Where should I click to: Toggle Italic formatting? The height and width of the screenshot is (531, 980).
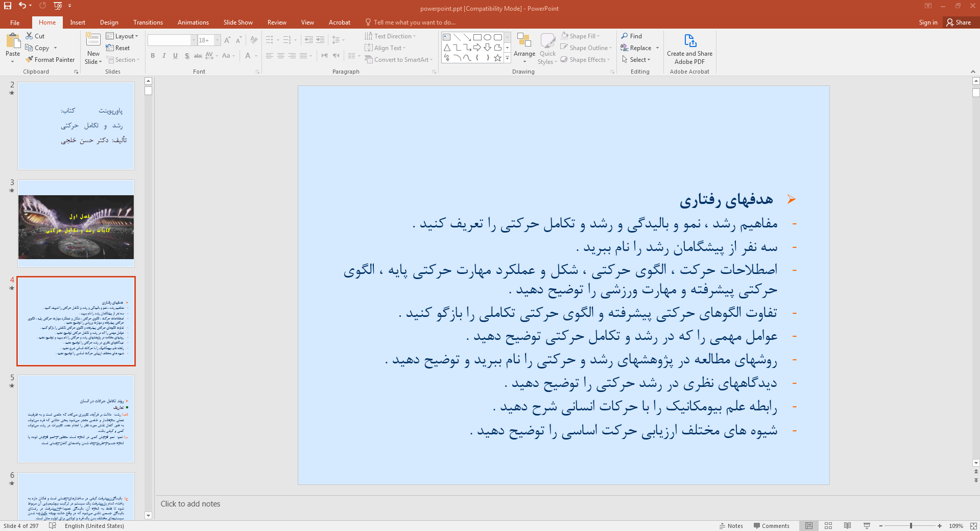164,56
